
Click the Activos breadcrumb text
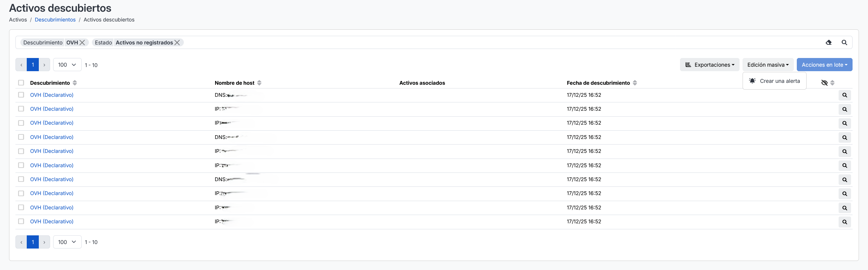[18, 20]
